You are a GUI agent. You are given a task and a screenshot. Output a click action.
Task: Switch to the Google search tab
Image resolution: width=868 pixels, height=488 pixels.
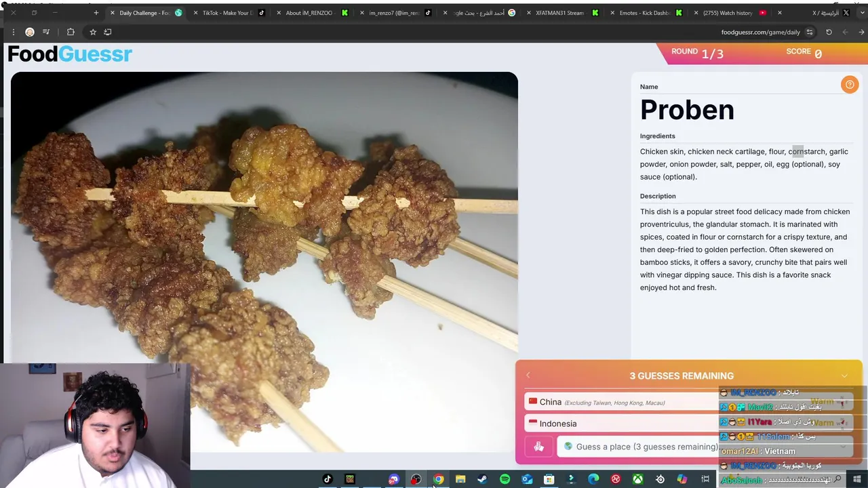(x=478, y=13)
